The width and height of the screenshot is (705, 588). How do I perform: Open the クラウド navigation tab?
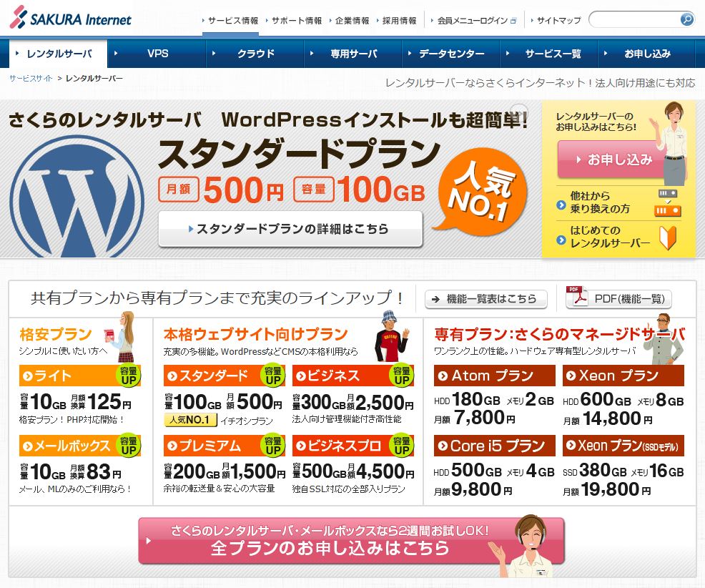point(255,54)
